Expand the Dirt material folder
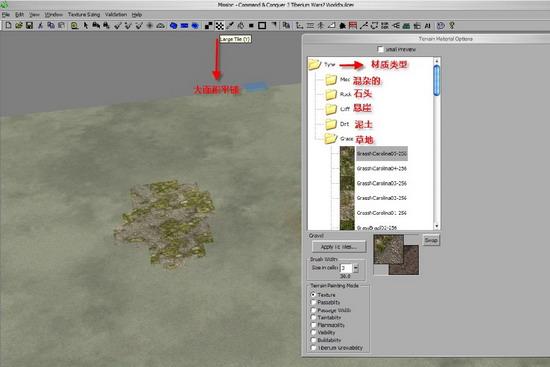Screen dimensions: 550x367 (x=331, y=124)
